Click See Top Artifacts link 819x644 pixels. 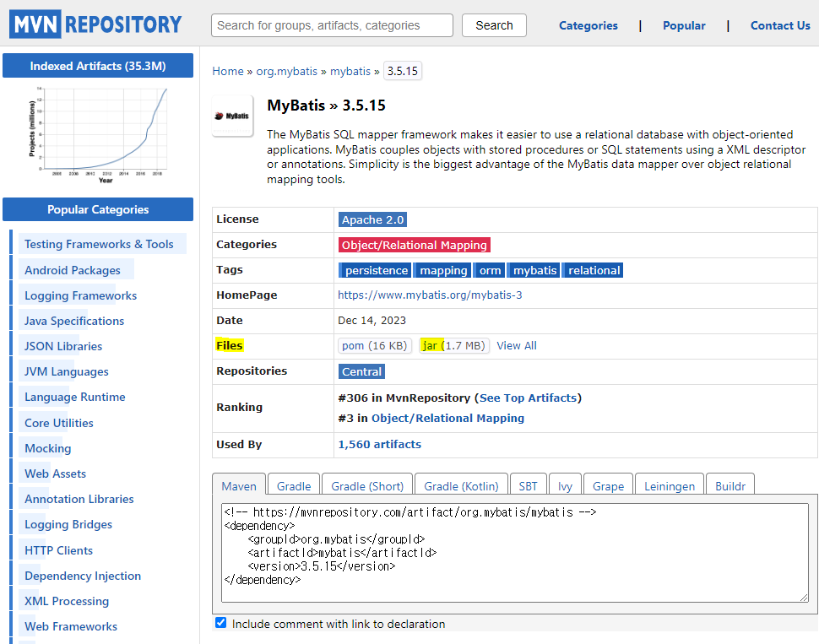[528, 398]
